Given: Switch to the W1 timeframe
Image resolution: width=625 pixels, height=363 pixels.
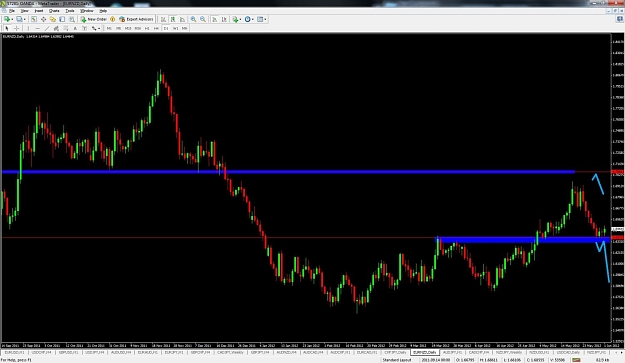Looking at the screenshot, I should (175, 28).
